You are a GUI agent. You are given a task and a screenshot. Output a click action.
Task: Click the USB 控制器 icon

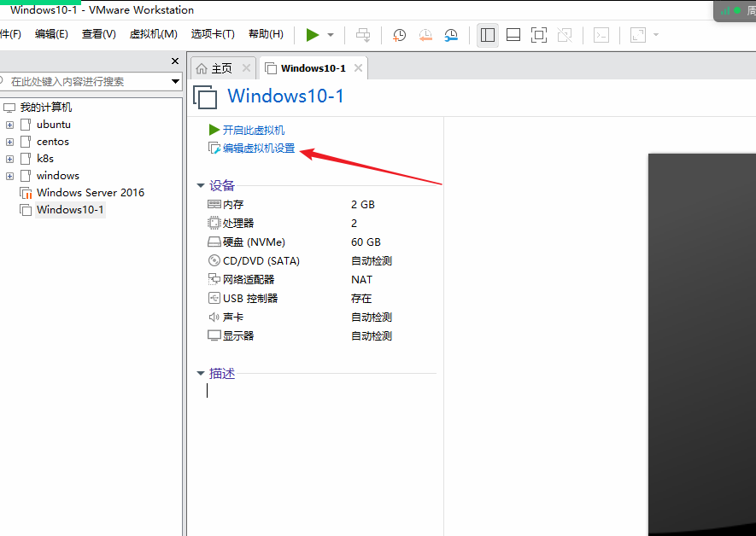click(214, 298)
